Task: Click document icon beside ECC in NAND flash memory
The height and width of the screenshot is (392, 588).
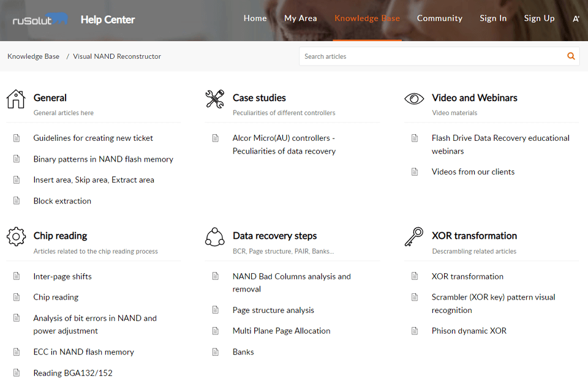Action: pyautogui.click(x=17, y=352)
